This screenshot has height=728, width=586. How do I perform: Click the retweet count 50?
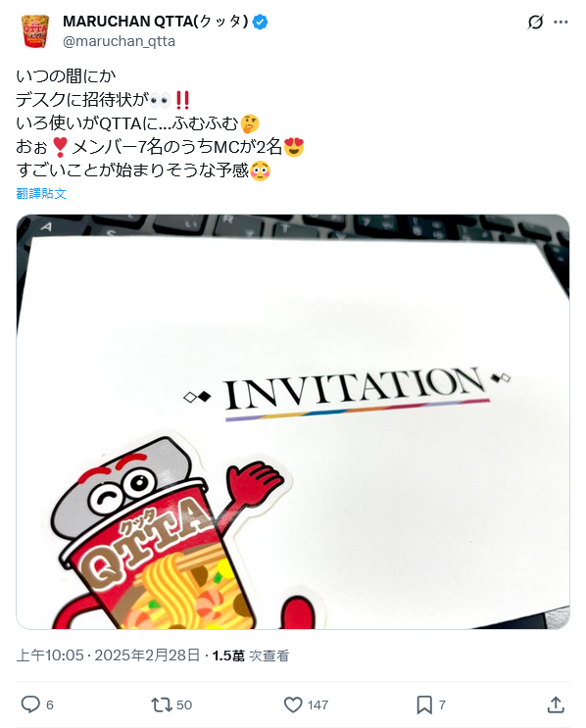(184, 704)
